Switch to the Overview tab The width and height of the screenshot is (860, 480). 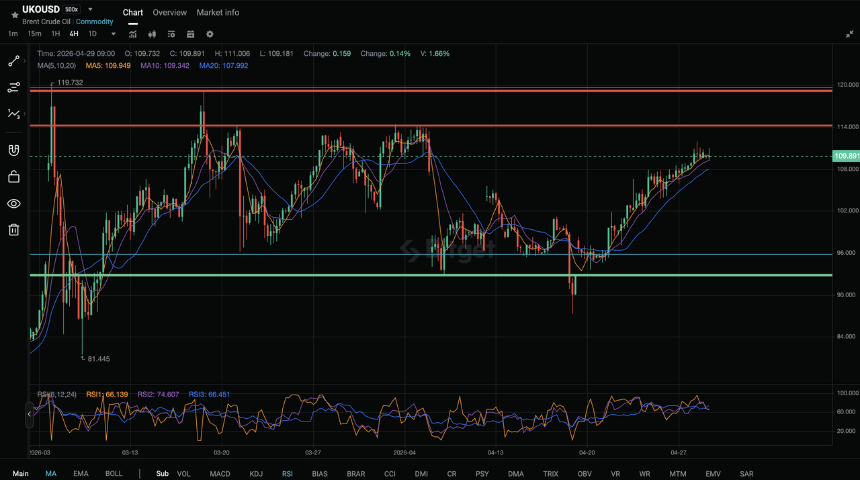coord(169,12)
